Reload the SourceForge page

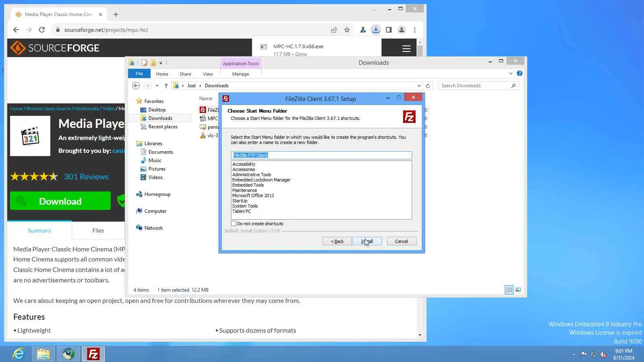[x=42, y=30]
